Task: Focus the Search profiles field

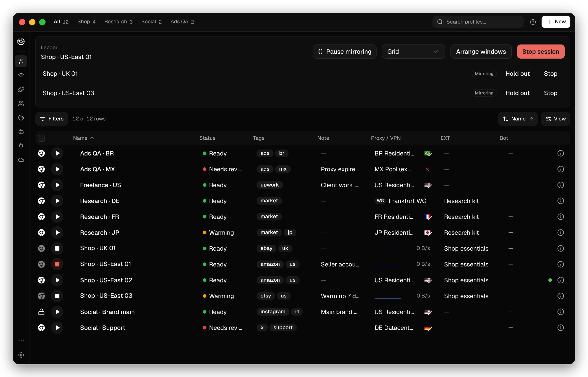Action: [478, 22]
